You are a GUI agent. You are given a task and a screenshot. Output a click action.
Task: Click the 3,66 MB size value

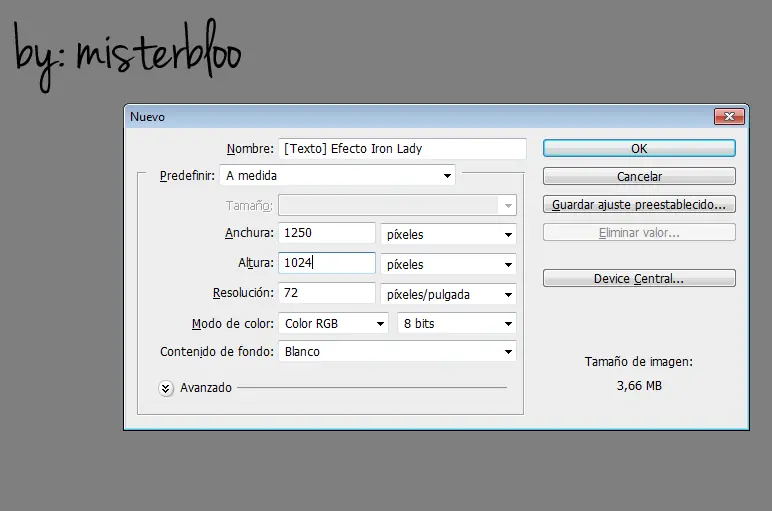pos(639,385)
